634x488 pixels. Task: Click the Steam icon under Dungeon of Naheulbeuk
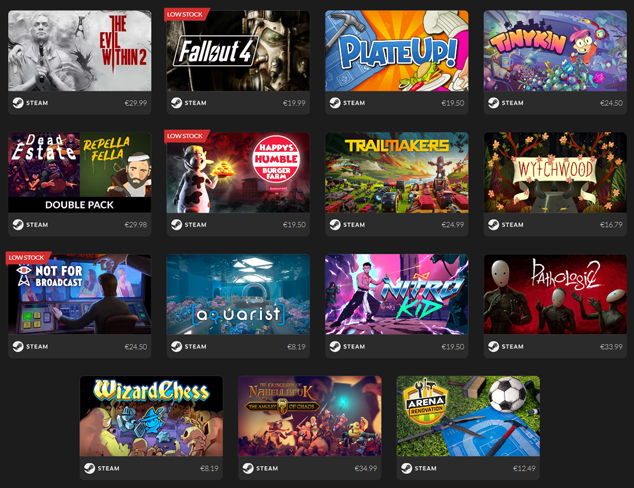coord(248,468)
